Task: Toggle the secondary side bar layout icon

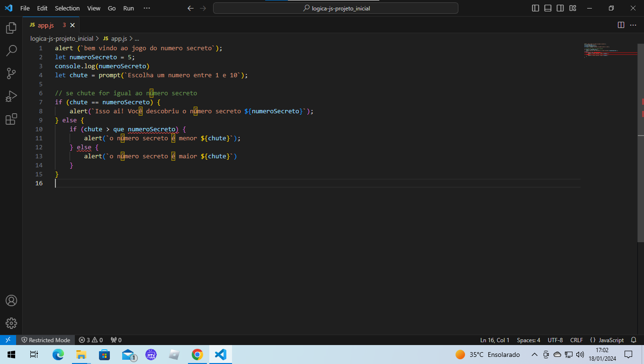Action: 560,8
